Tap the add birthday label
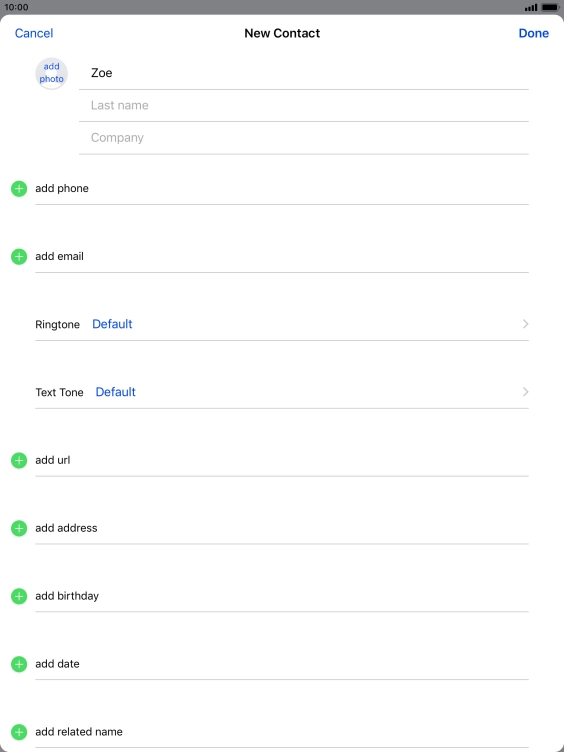Image resolution: width=564 pixels, height=752 pixels. point(67,596)
